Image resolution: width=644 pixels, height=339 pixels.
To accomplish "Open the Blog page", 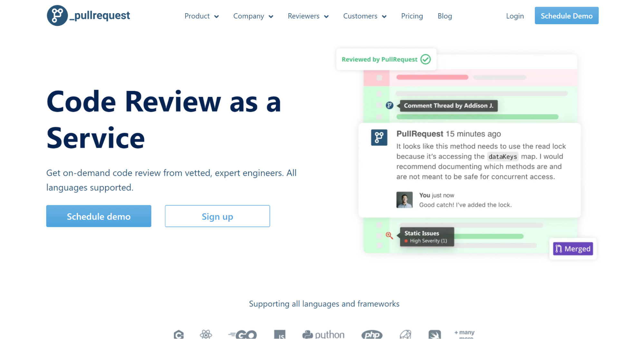I will (x=445, y=16).
